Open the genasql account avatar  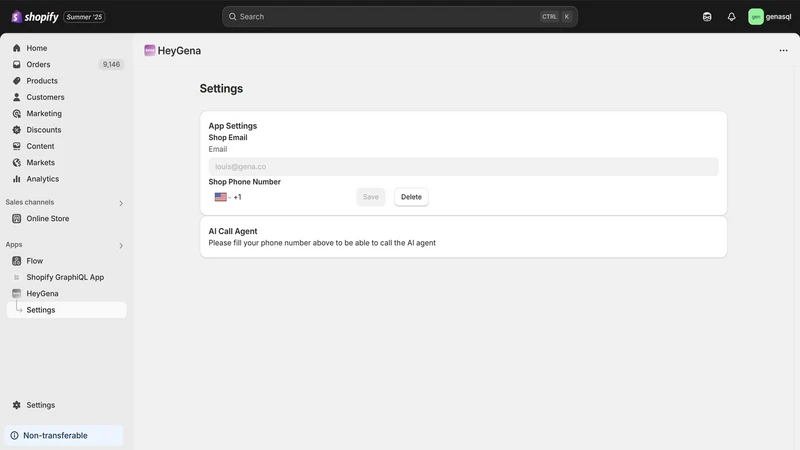756,17
